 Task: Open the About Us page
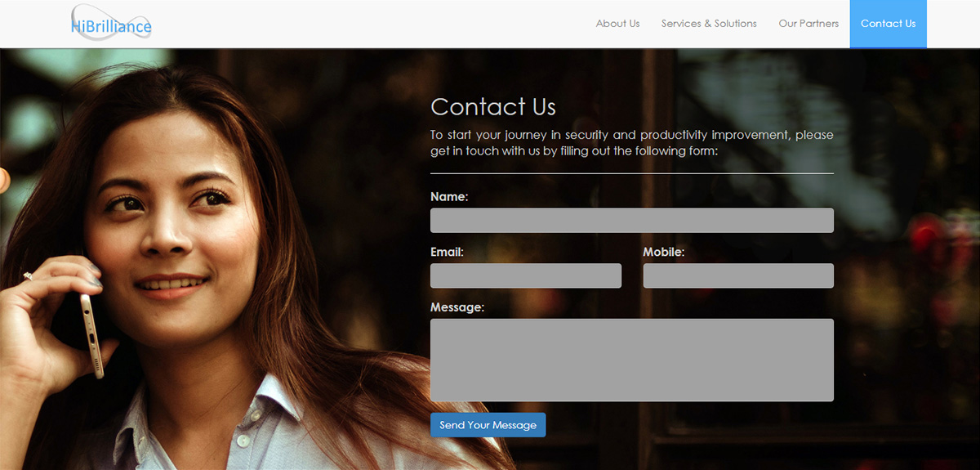click(x=617, y=24)
